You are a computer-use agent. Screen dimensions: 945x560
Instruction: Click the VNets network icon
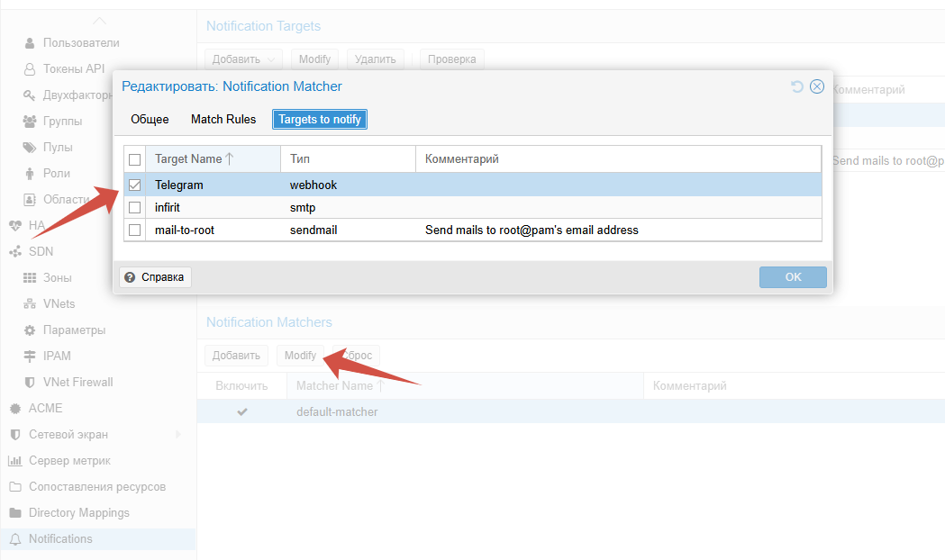30,304
